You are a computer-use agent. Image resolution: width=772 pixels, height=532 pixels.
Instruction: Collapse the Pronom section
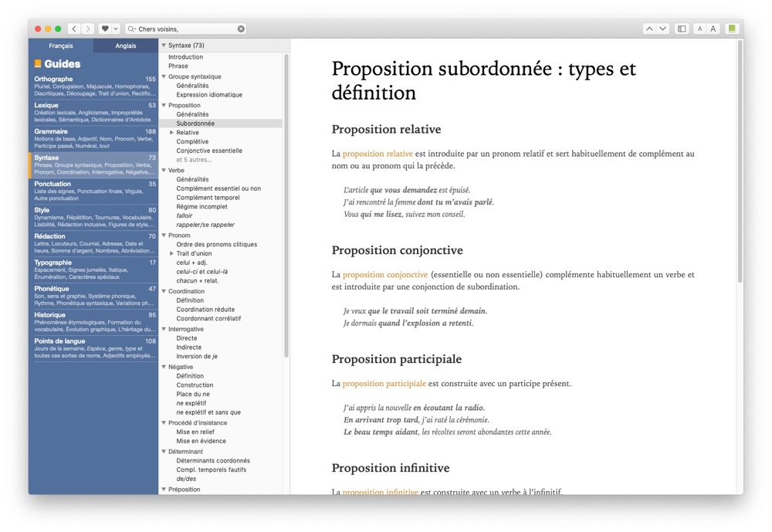pos(164,235)
